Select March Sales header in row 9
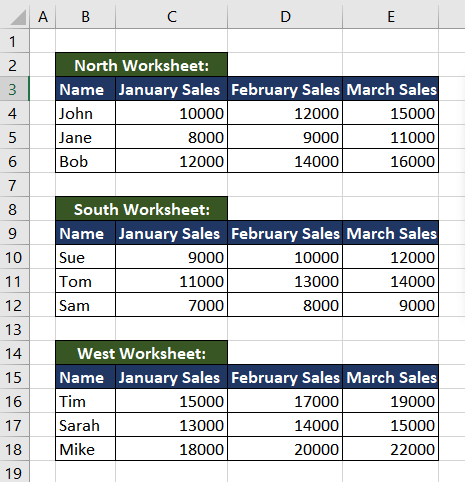This screenshot has width=465, height=482. (391, 233)
